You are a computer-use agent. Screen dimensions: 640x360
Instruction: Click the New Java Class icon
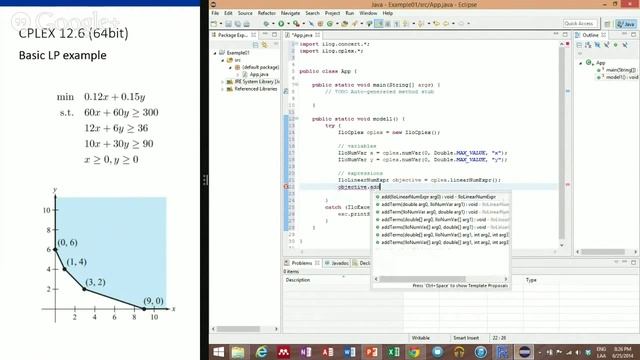point(329,24)
